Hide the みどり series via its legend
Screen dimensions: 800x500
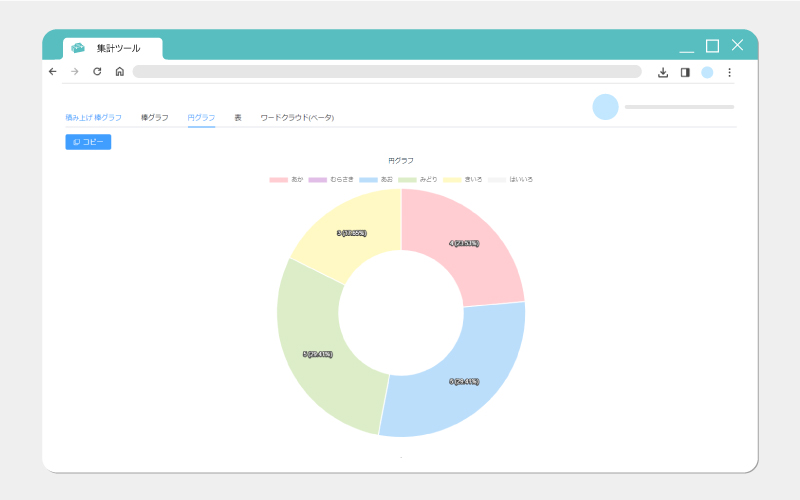(418, 180)
